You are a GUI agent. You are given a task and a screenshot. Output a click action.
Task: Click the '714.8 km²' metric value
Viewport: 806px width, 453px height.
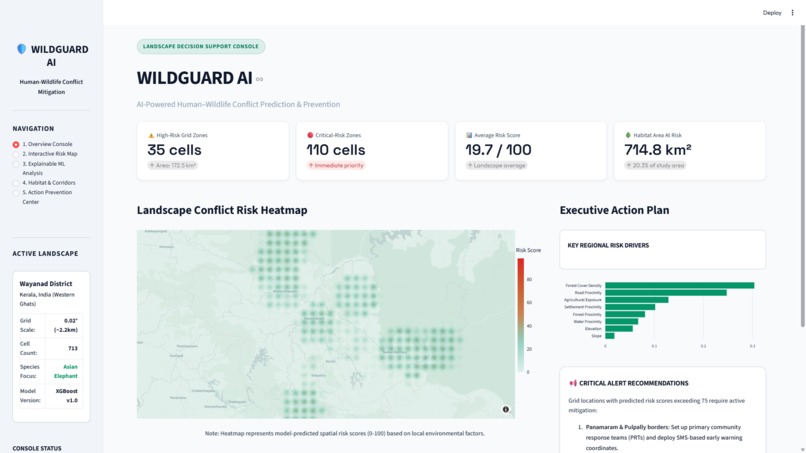point(657,150)
